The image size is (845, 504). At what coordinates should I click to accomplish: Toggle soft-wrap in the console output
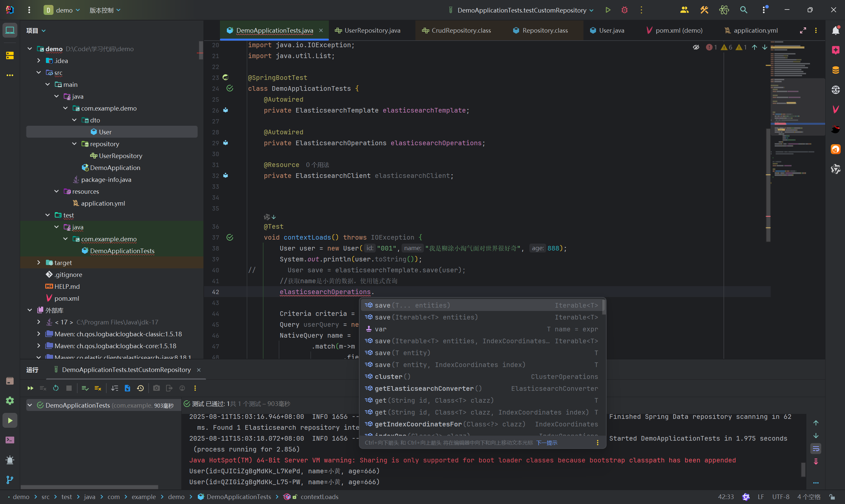tap(816, 449)
